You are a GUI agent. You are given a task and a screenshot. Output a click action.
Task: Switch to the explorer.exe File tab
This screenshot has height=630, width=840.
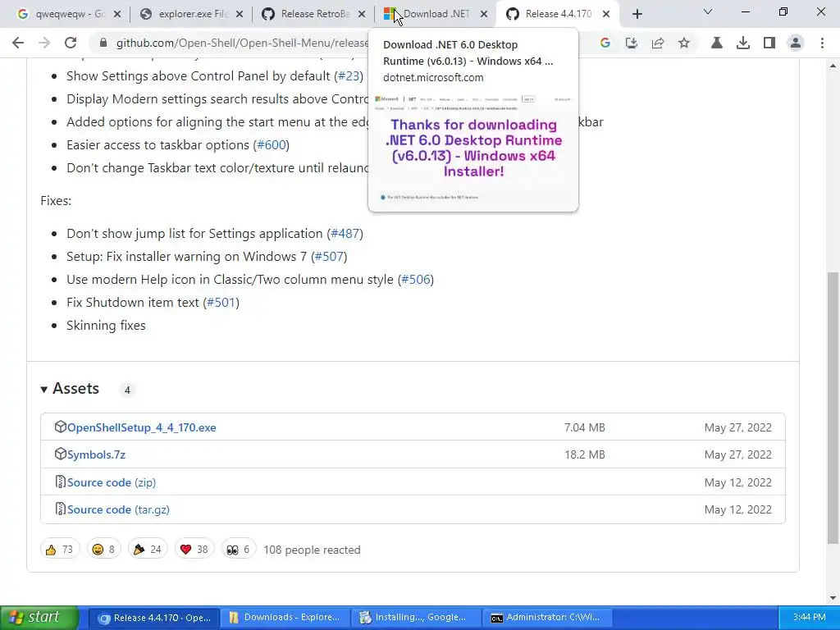(191, 14)
